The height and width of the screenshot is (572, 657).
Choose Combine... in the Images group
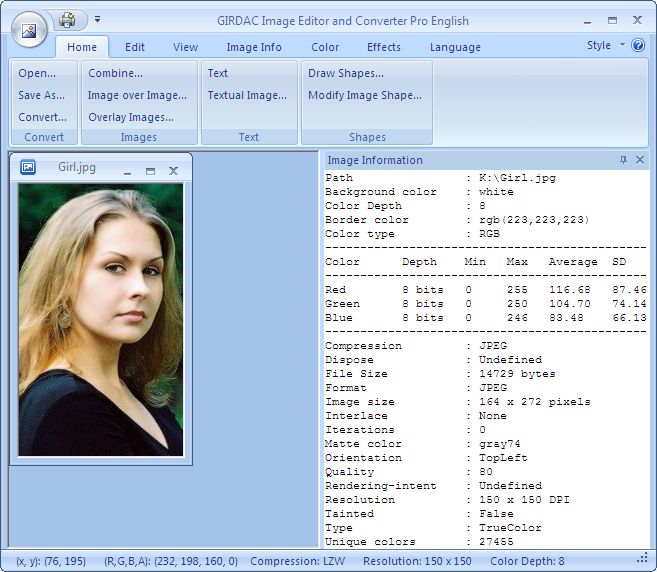pyautogui.click(x=115, y=73)
